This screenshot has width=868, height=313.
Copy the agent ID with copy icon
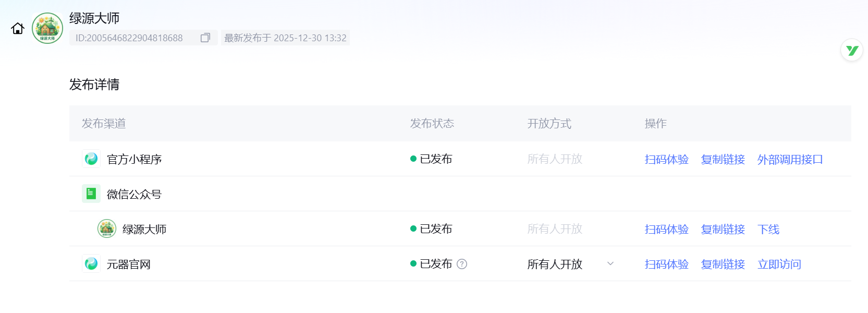[x=205, y=38]
